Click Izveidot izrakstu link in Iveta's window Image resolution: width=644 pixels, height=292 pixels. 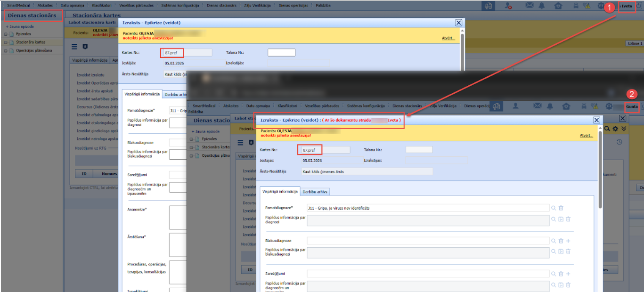[x=90, y=74]
